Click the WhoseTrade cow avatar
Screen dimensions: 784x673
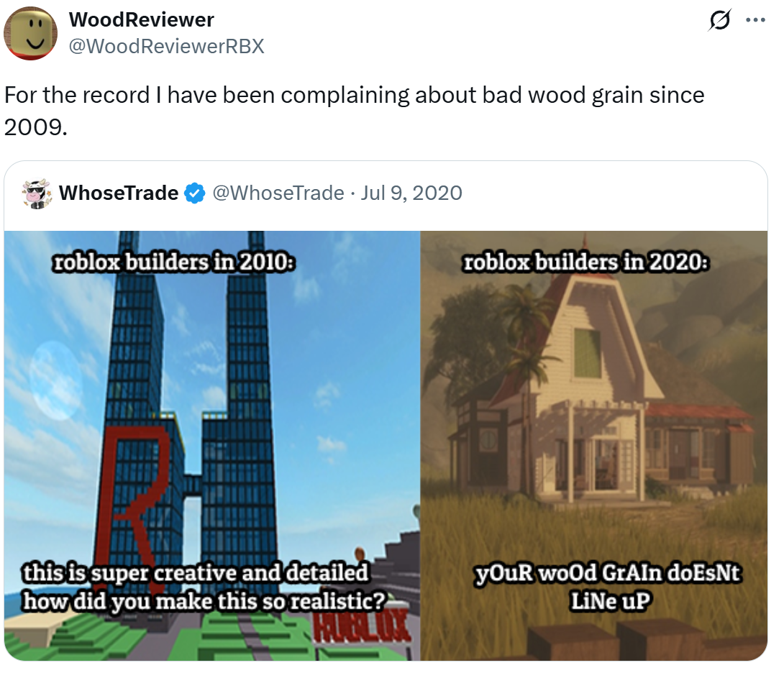(37, 193)
